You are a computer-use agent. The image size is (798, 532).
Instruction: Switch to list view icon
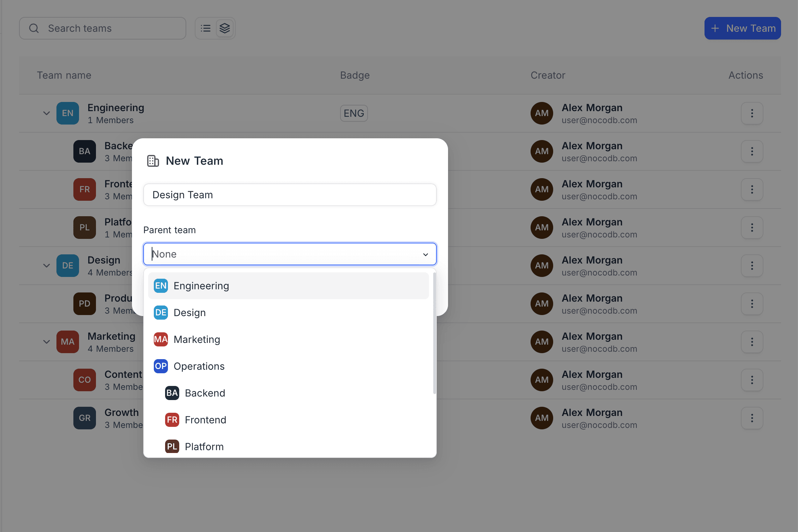206,28
